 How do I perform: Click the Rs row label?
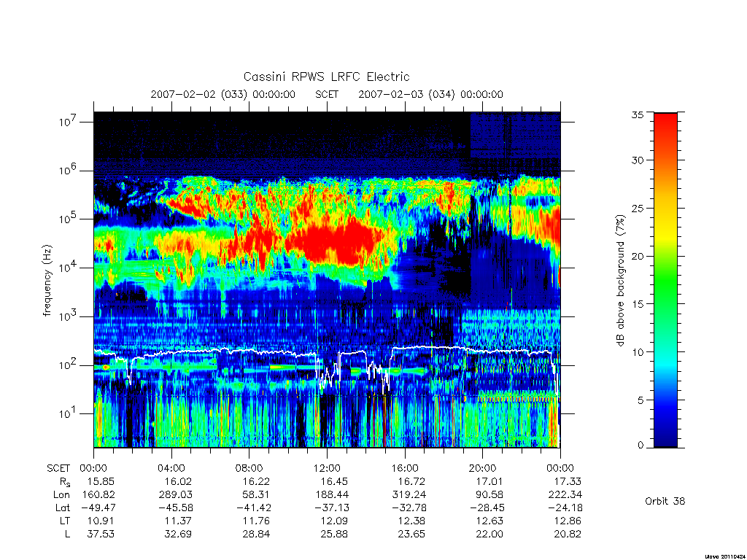pos(65,482)
